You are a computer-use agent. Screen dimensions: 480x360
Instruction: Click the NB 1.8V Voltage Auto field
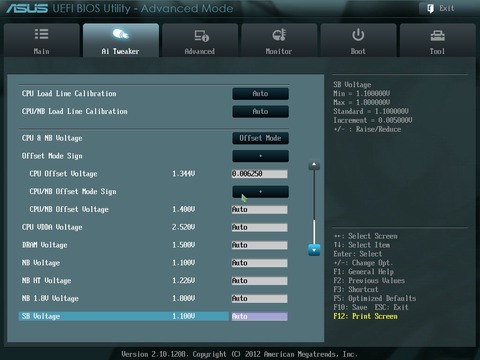[x=260, y=299]
